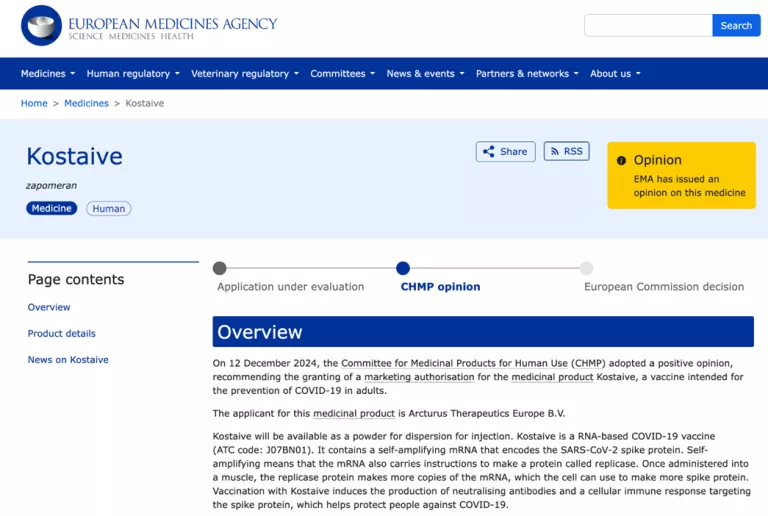
Task: Open the Veterinary regulatory dropdown
Action: click(245, 74)
